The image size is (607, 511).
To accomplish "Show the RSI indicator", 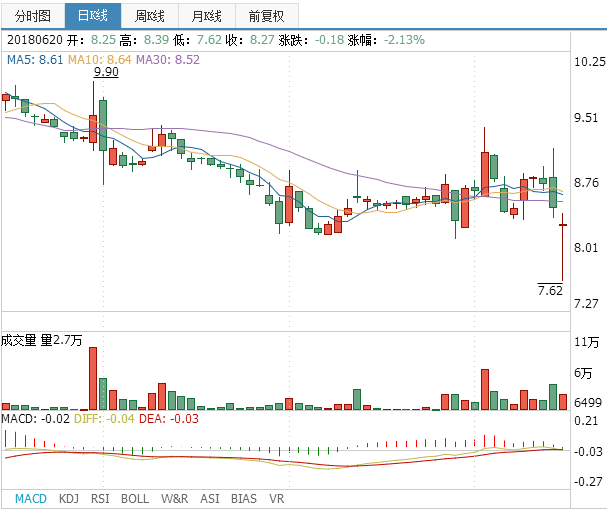I will (100, 499).
